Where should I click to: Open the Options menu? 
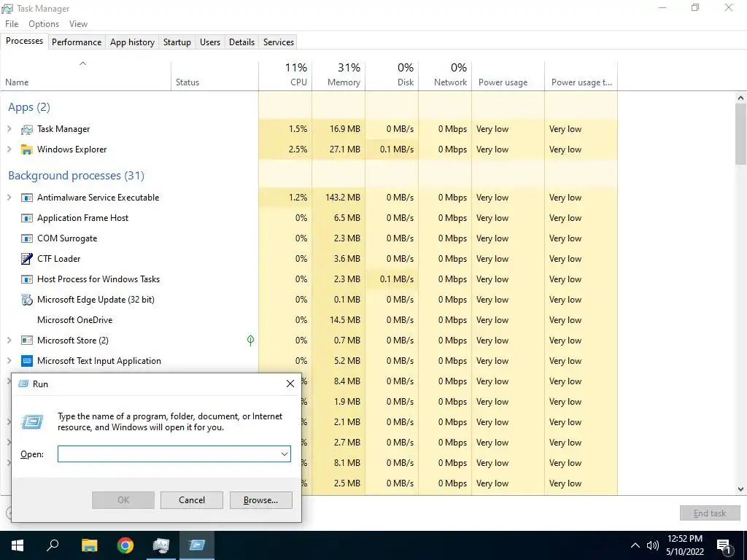(44, 24)
